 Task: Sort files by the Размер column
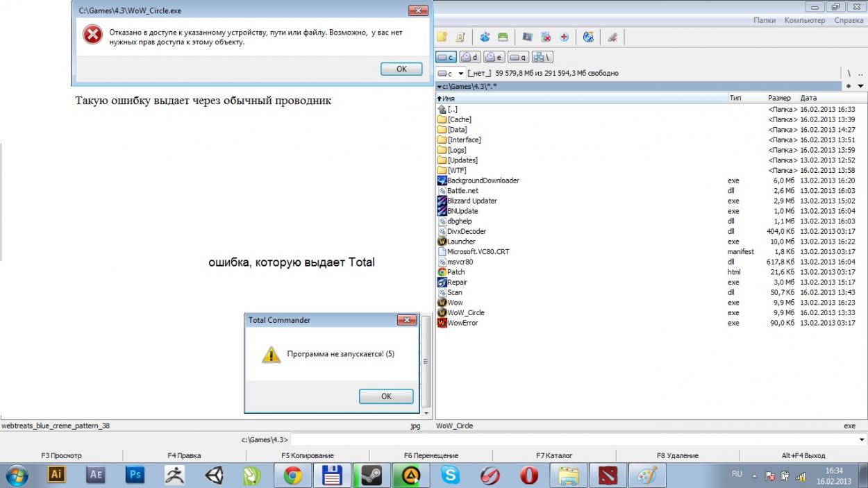click(779, 98)
